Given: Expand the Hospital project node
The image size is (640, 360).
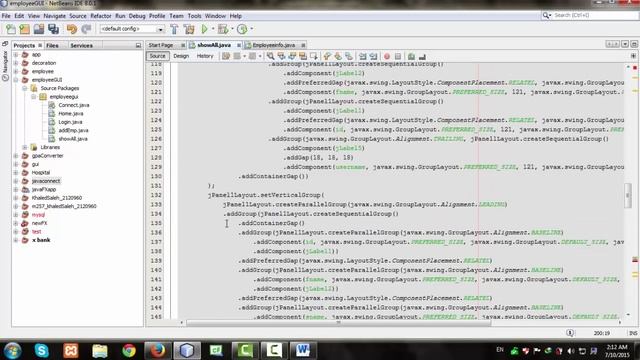Looking at the screenshot, I should point(16,172).
